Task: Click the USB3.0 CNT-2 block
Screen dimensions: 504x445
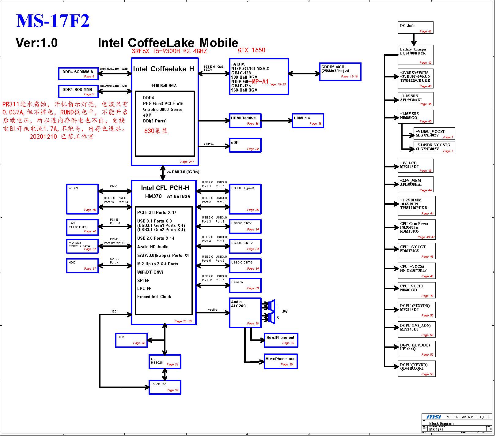Action: pyautogui.click(x=245, y=246)
